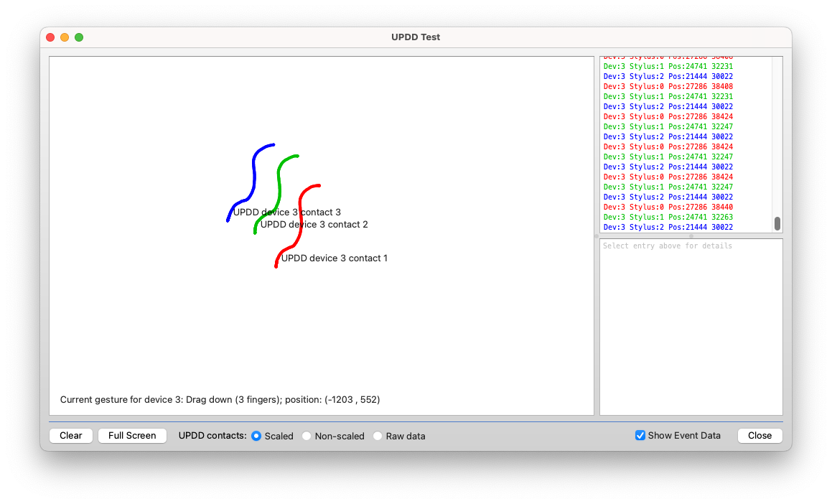
Task: Click the red window close button
Action: click(x=50, y=37)
